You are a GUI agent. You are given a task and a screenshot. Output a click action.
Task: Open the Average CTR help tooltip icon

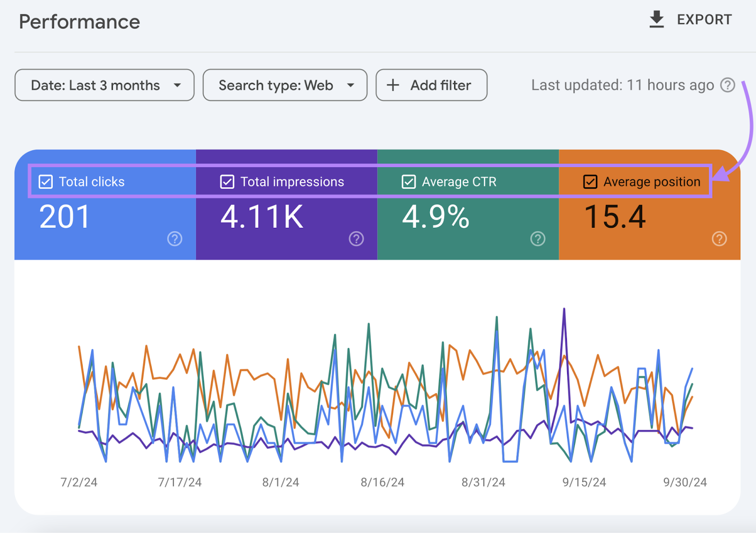coord(537,239)
